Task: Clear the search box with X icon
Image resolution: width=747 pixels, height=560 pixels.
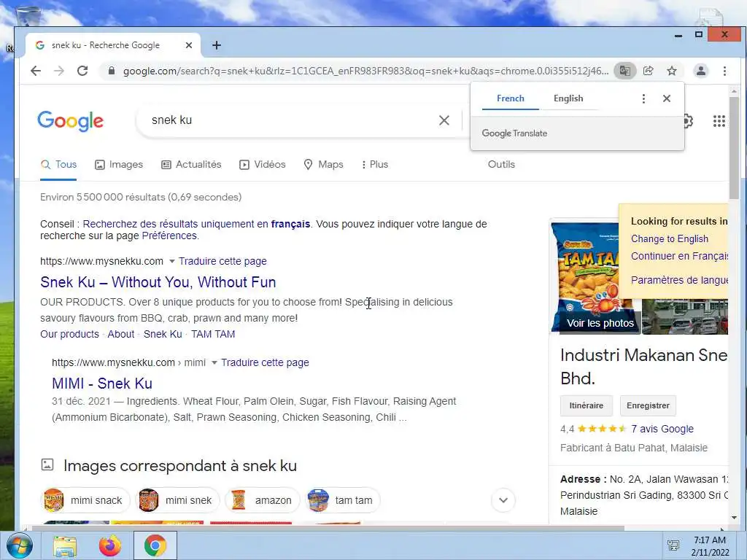Action: coord(444,120)
